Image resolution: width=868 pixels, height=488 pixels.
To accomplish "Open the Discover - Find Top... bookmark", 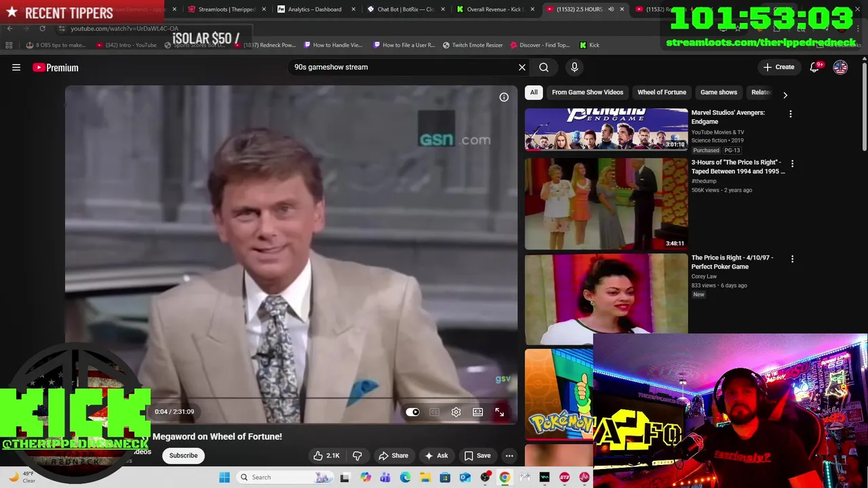I will [539, 45].
